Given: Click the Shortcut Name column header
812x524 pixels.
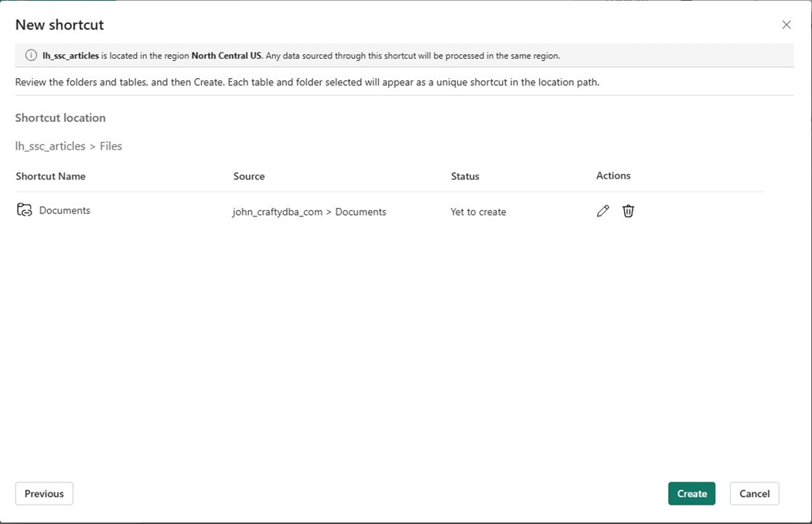Looking at the screenshot, I should [x=50, y=176].
